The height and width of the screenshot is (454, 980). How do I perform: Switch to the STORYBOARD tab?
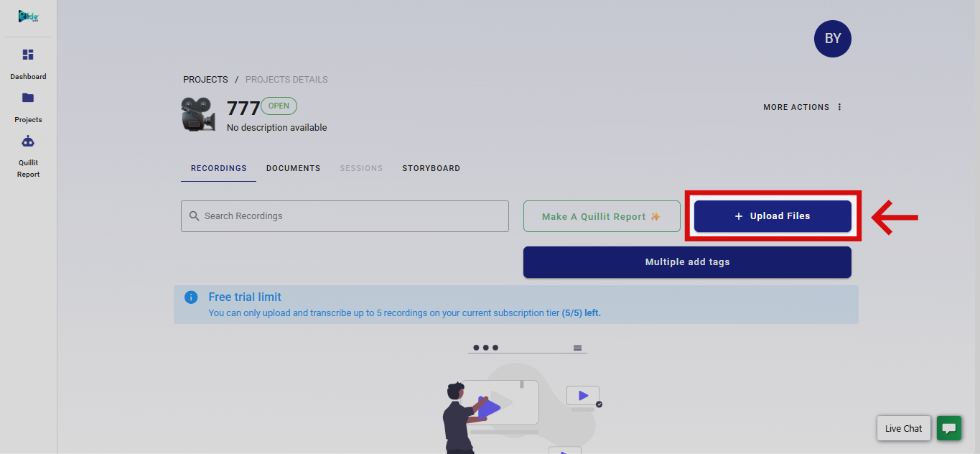tap(431, 168)
